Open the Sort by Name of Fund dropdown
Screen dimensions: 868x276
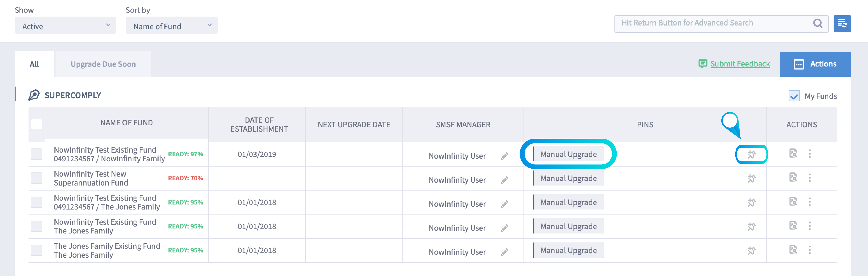point(172,25)
